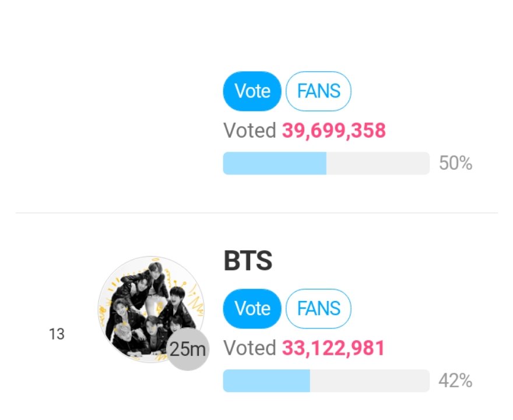Tap the 50% percentage label
Viewport: 513px width, 420px height.
(455, 163)
